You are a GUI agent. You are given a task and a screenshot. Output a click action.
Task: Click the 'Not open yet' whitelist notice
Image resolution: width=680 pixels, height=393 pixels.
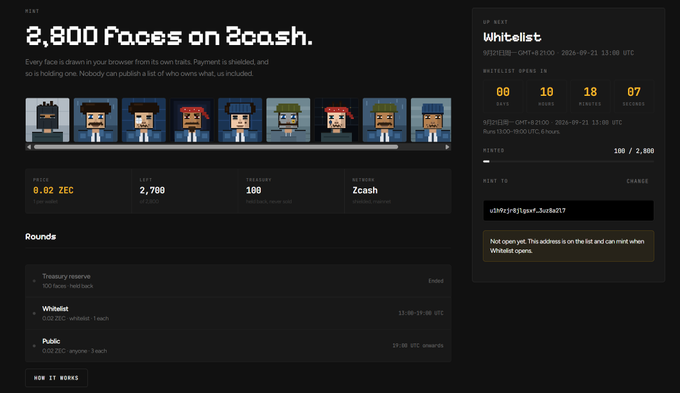[x=568, y=246]
